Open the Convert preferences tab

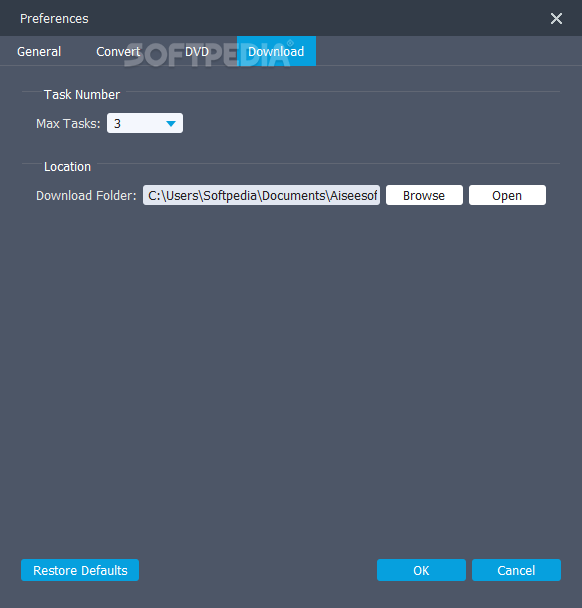click(118, 51)
